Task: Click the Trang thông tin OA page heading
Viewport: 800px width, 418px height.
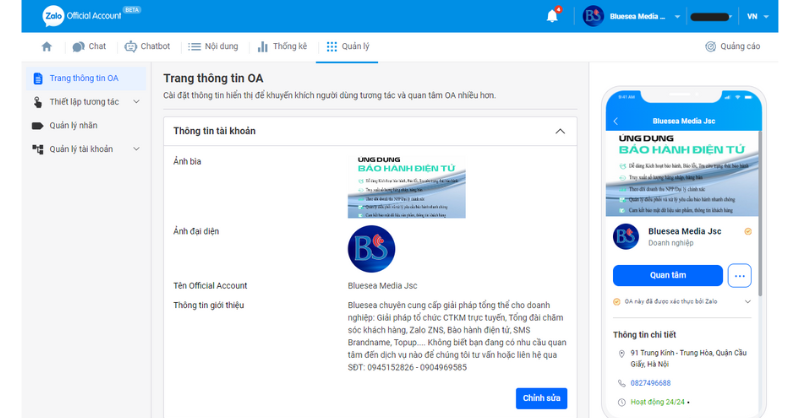Action: [213, 79]
